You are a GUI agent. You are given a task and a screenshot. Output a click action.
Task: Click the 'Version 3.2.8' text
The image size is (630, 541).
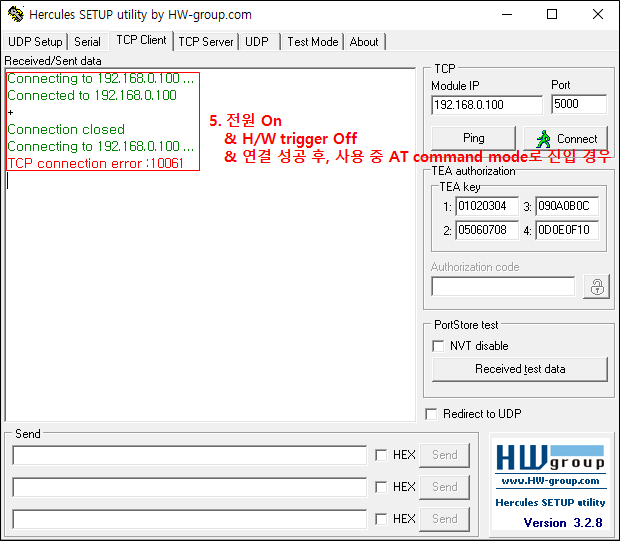(562, 523)
